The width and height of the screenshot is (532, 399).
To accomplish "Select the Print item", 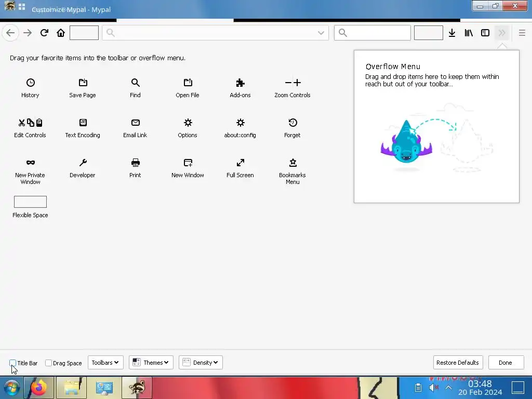I will [135, 168].
